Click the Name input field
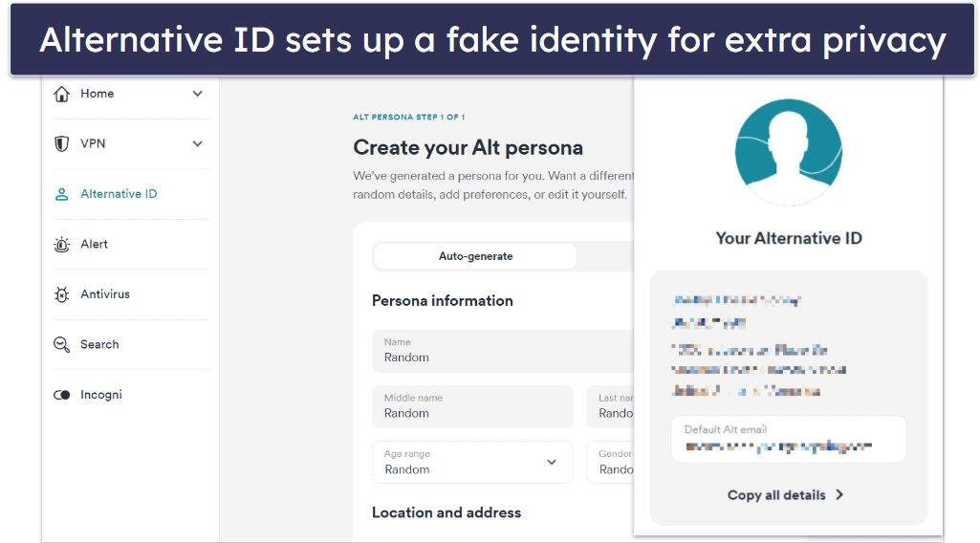The width and height of the screenshot is (980, 543). point(502,351)
